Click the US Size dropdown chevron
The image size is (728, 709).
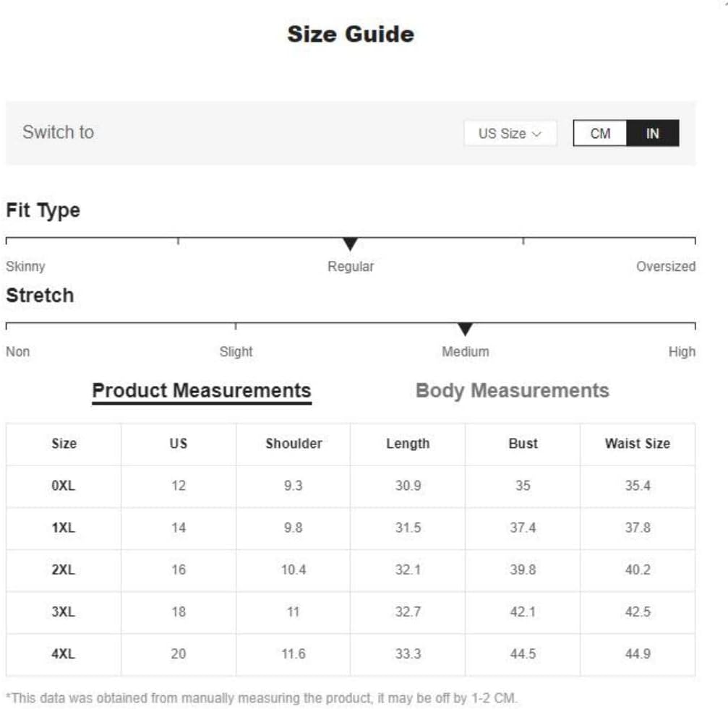pos(536,134)
